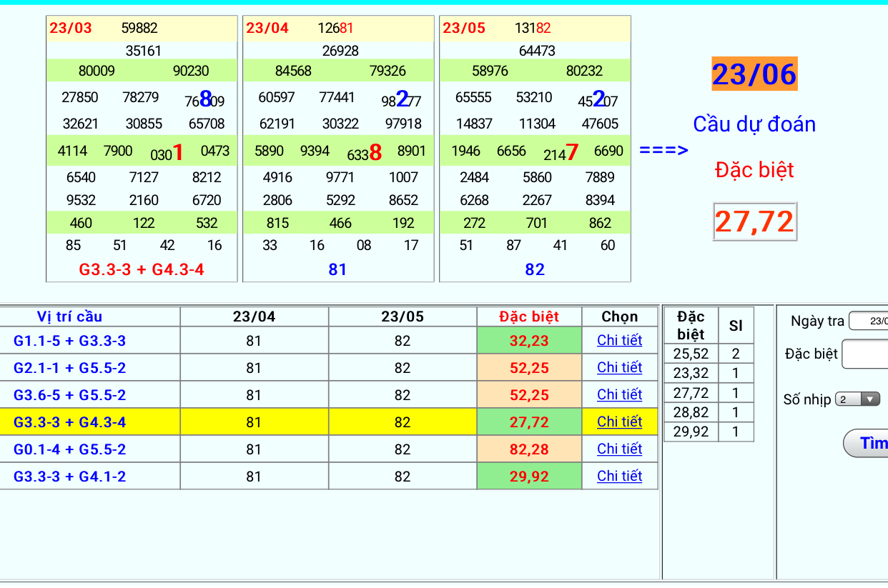Click the boxed 27,72 prediction under Cầu dự đoán
The height and width of the screenshot is (588, 888).
pos(754,222)
